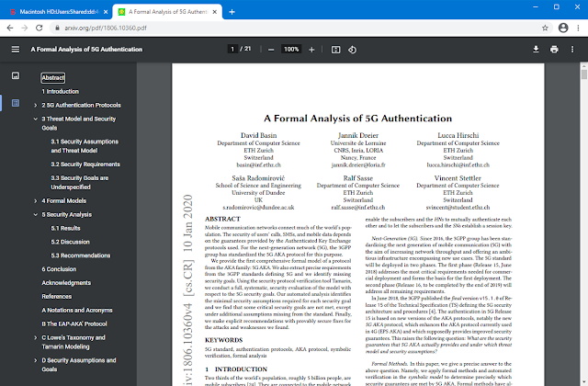Print the document with the printer icon
The height and width of the screenshot is (386, 588).
pyautogui.click(x=554, y=50)
